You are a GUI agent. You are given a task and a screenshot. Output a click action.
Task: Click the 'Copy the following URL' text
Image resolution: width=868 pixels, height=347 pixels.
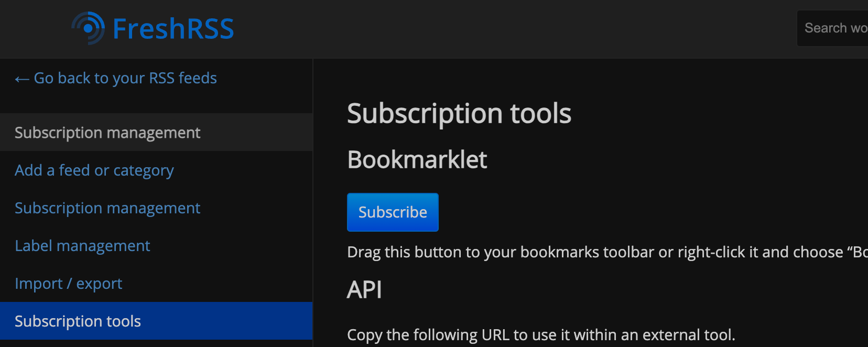point(541,335)
